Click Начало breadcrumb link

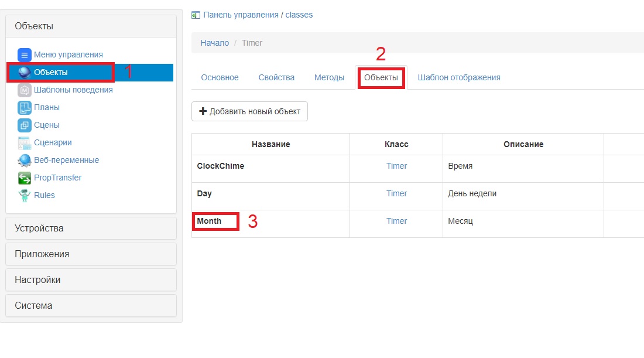point(215,43)
